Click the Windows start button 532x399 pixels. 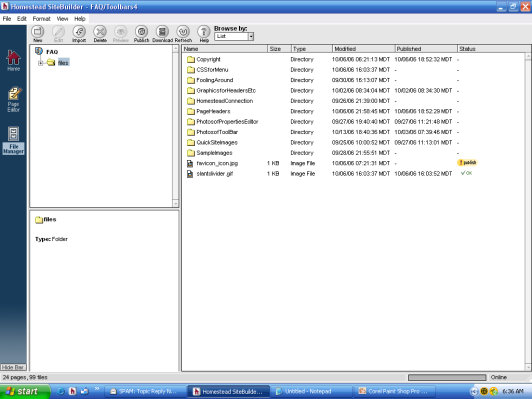pos(24,391)
